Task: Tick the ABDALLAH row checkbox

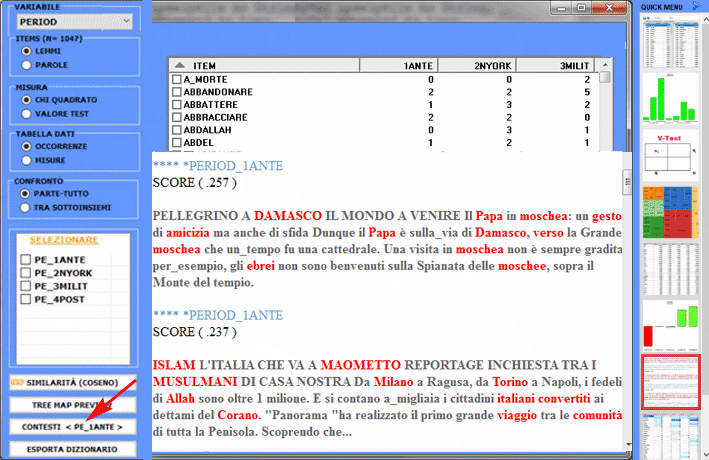Action: click(x=177, y=130)
